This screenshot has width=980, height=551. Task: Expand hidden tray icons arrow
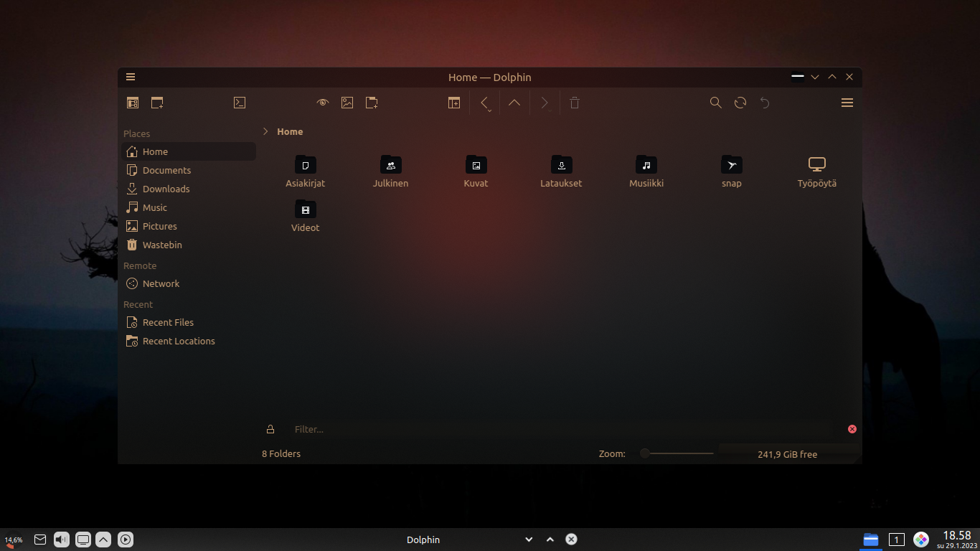pyautogui.click(x=103, y=540)
